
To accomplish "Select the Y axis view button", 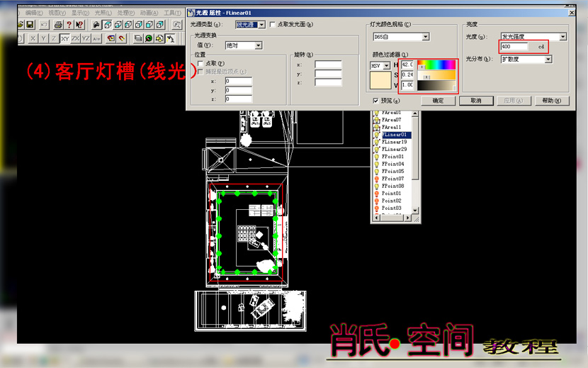I will [43, 38].
